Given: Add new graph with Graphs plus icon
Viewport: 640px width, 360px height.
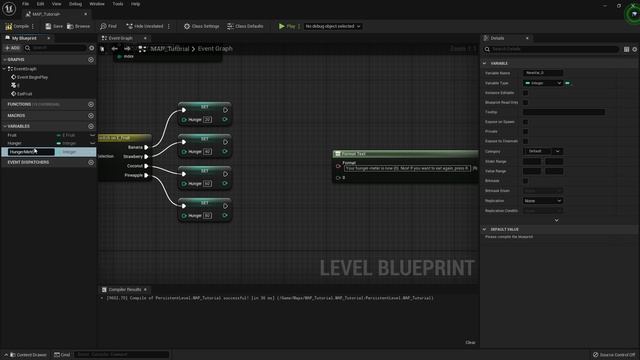Looking at the screenshot, I should click(x=91, y=60).
